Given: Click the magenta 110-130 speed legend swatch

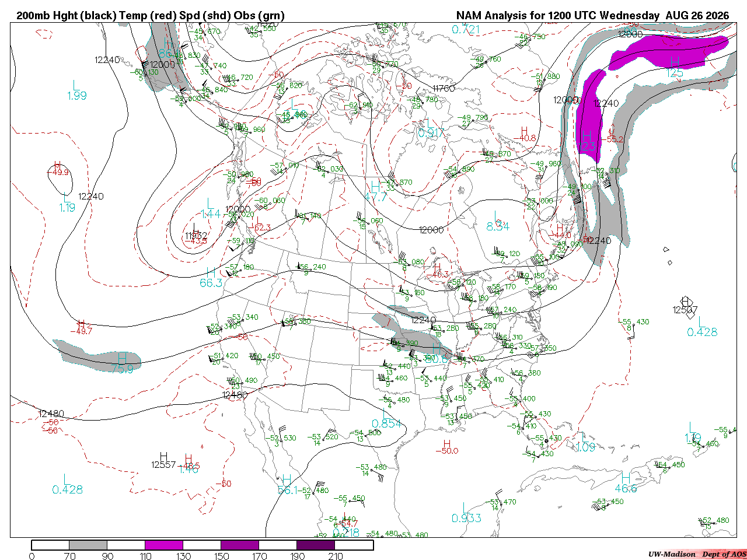Looking at the screenshot, I should (x=164, y=545).
